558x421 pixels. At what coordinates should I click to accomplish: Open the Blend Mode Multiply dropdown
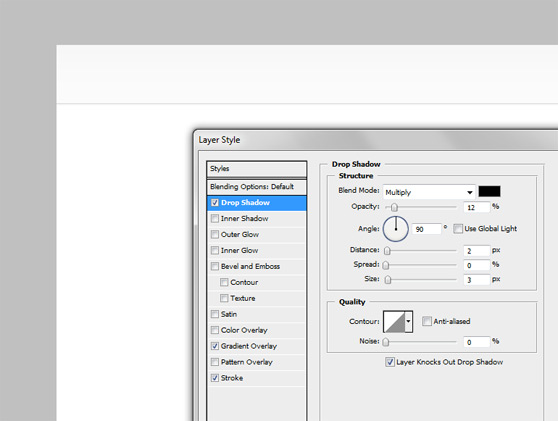tap(429, 192)
